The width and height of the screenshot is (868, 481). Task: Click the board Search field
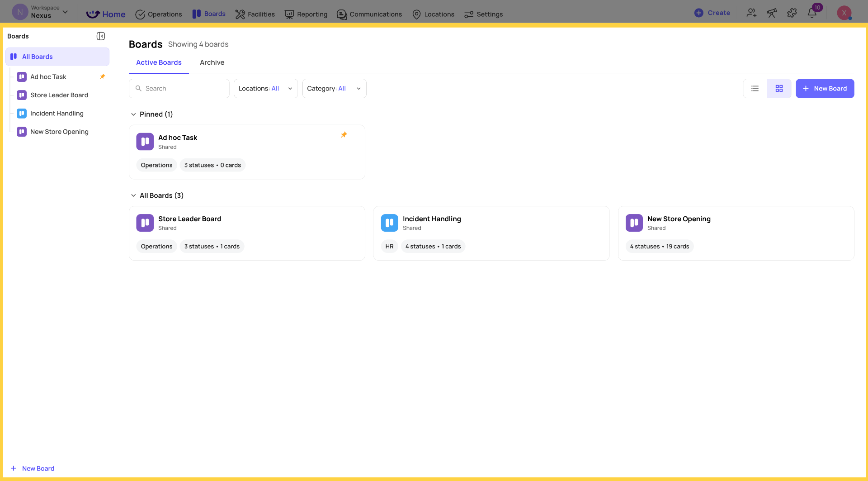[179, 89]
